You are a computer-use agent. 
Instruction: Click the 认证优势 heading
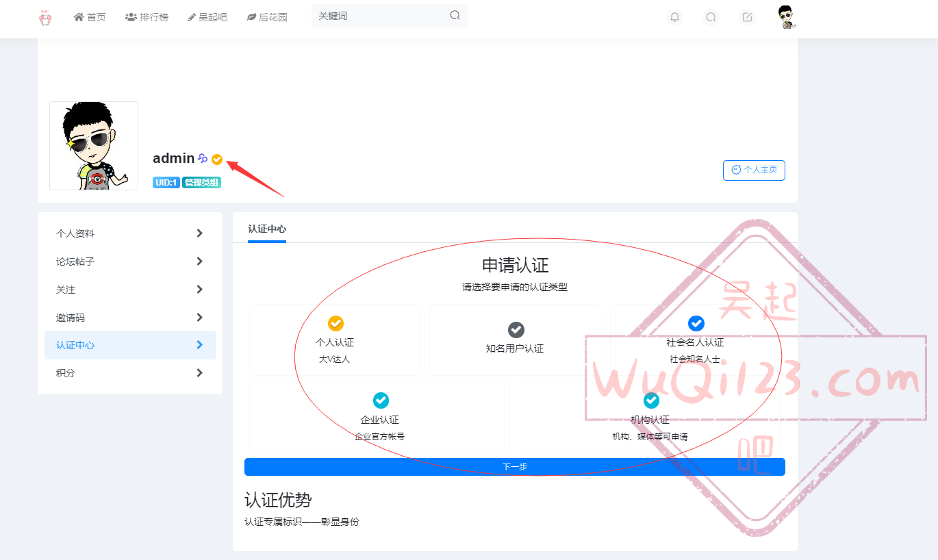pos(278,500)
